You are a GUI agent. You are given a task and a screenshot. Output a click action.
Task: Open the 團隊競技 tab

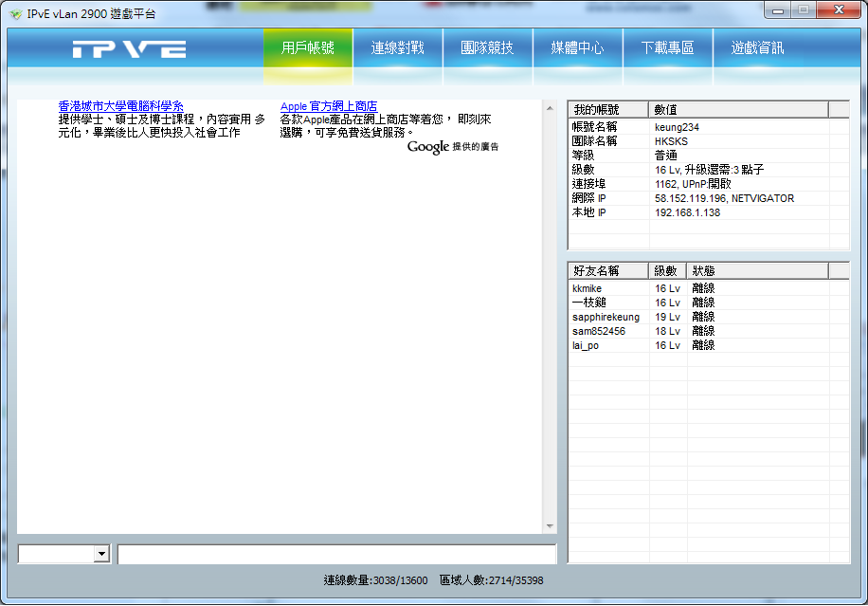(487, 48)
